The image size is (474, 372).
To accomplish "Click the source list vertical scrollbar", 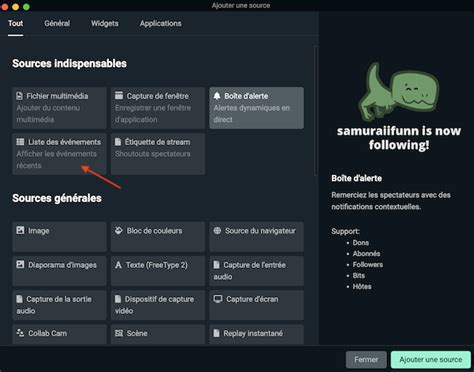I will tap(316, 111).
